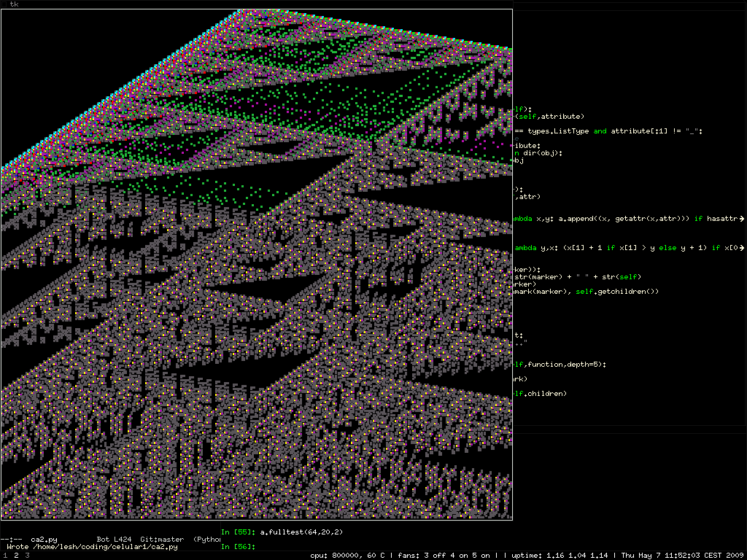The width and height of the screenshot is (747, 560).
Task: Click the "In [55]:" IPython prompt
Action: coord(239,532)
